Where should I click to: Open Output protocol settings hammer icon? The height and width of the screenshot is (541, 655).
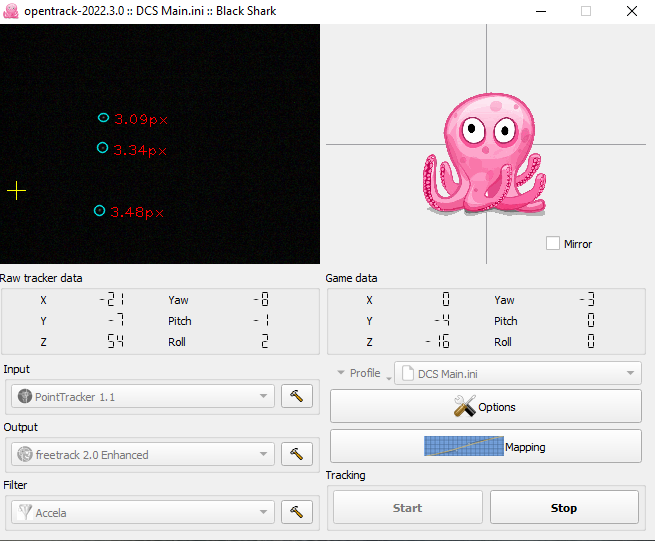296,455
